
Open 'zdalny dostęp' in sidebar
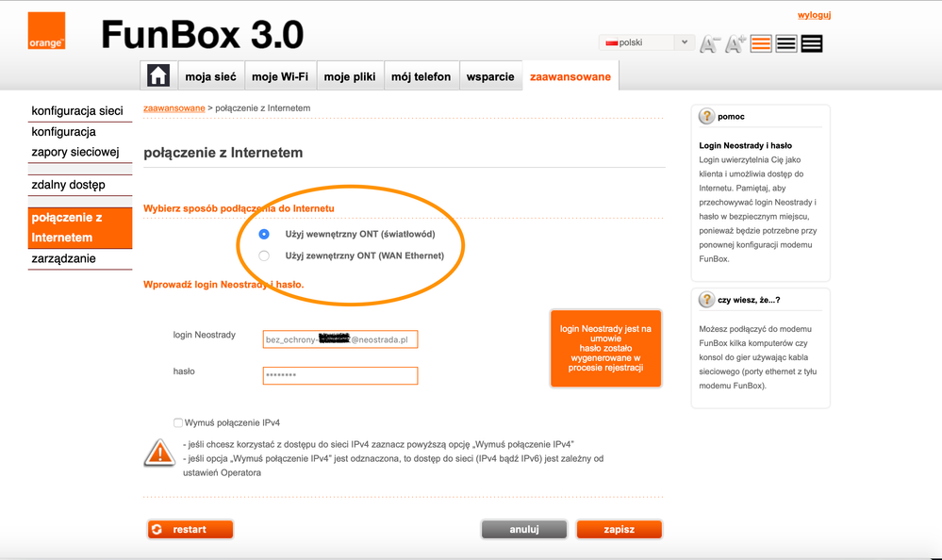coord(69,185)
